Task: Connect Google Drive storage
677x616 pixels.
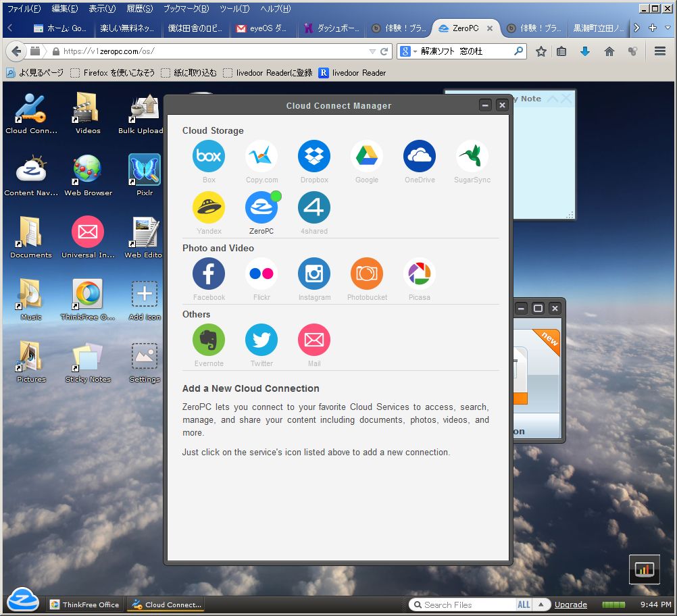Action: [x=367, y=156]
